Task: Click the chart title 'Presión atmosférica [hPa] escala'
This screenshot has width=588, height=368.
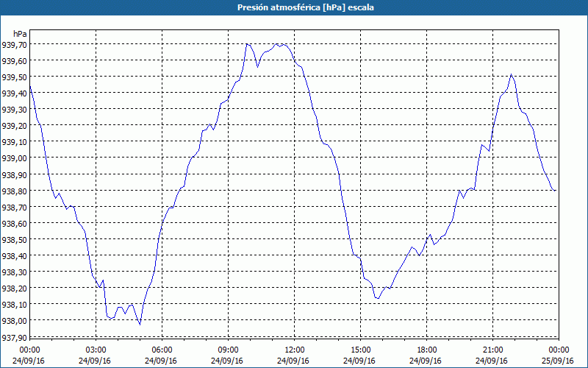Action: pyautogui.click(x=305, y=7)
